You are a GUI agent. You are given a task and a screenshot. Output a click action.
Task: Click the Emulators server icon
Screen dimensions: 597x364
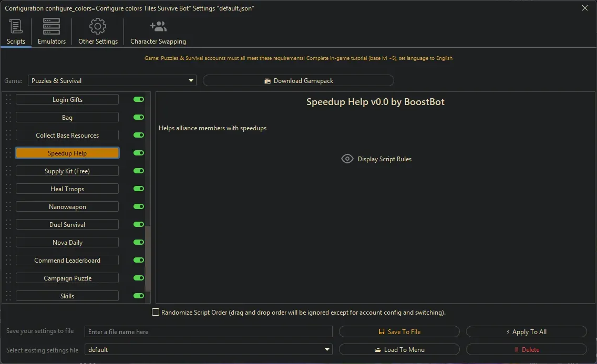point(51,26)
